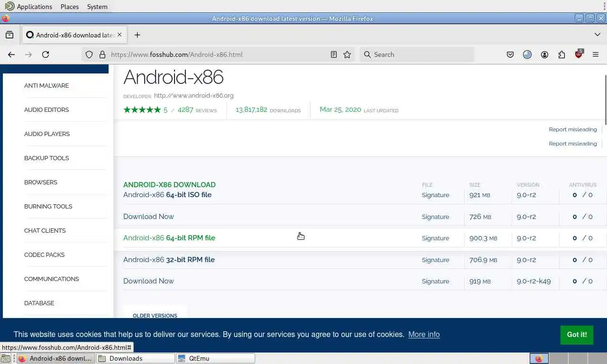Click the padlock site info icon
Screen dimensions: 607x364
pos(102,55)
